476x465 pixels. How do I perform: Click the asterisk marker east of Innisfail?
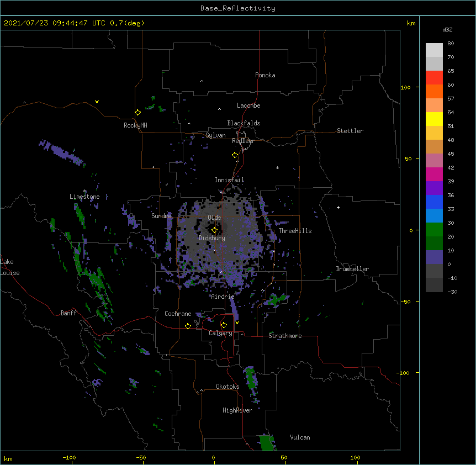tap(277, 167)
